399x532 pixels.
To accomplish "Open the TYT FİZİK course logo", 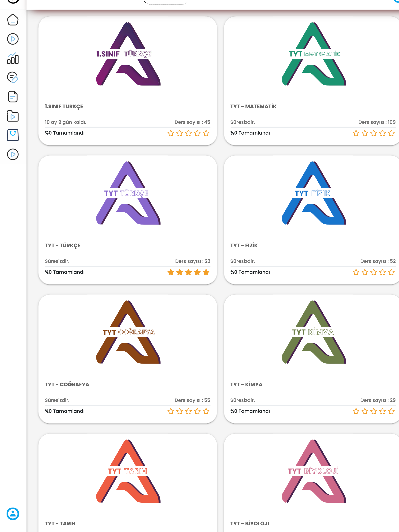I will [314, 193].
